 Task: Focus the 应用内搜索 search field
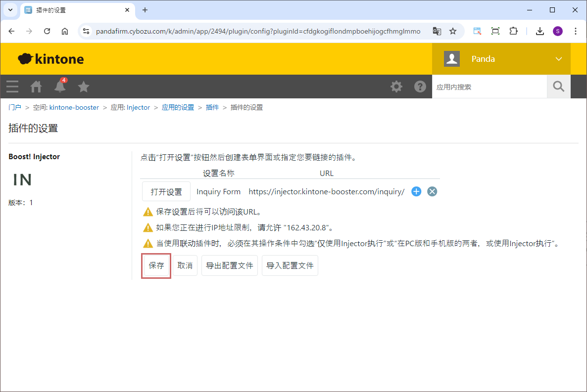pos(489,87)
